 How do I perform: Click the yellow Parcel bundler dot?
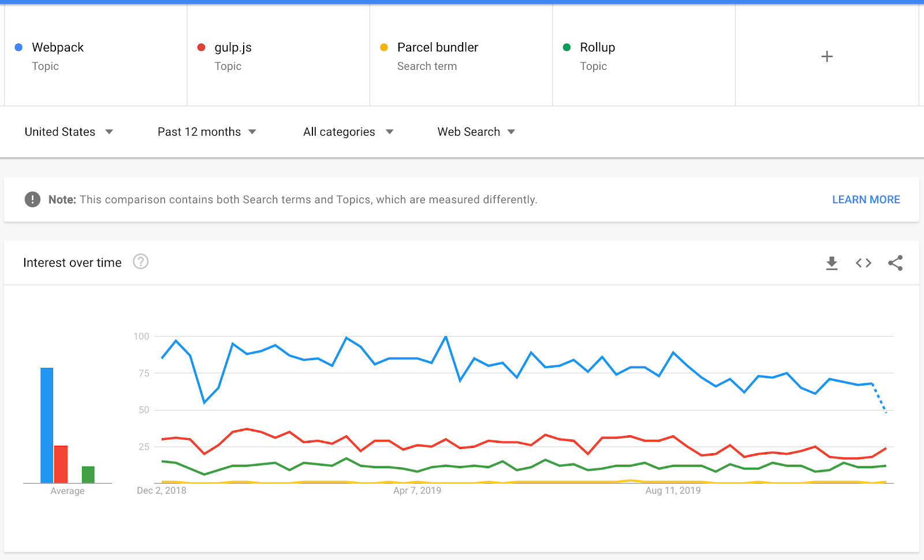point(383,47)
